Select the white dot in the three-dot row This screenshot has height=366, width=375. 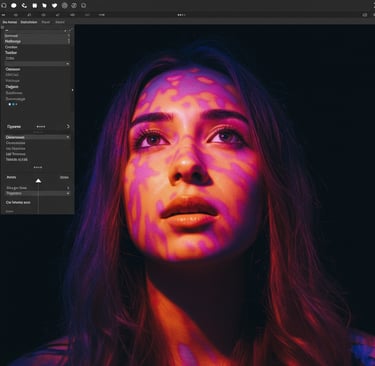(x=10, y=104)
